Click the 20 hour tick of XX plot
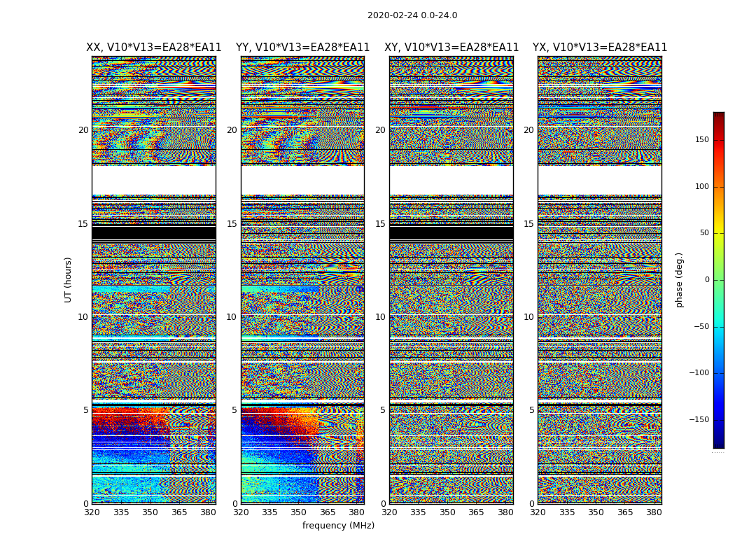This screenshot has width=735, height=560. click(x=83, y=130)
